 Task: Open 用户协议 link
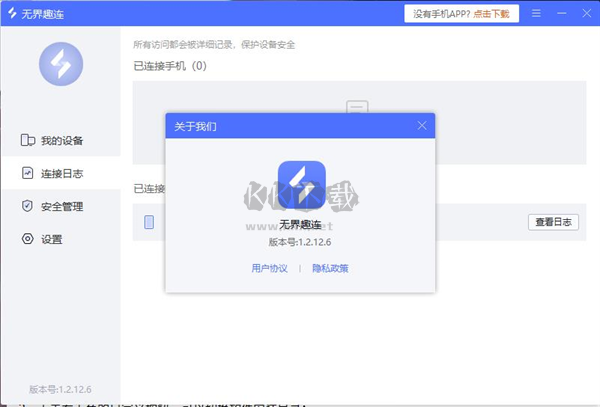point(269,268)
